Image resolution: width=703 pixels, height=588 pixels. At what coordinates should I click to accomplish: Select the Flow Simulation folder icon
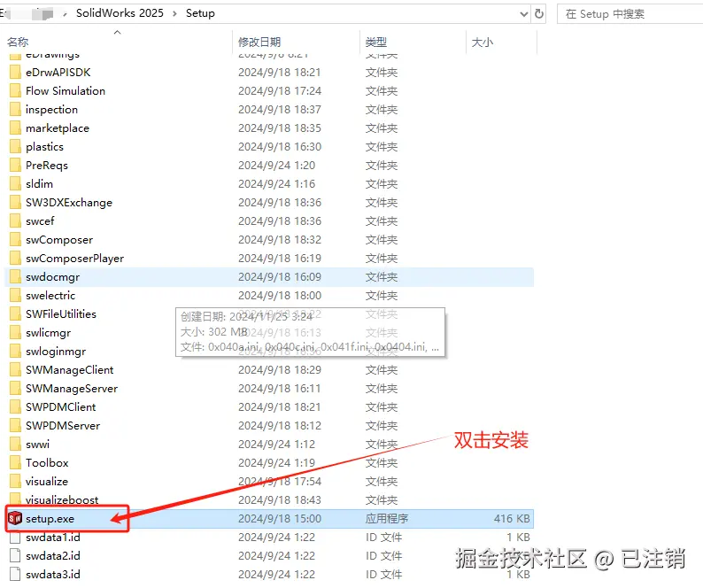coord(15,90)
